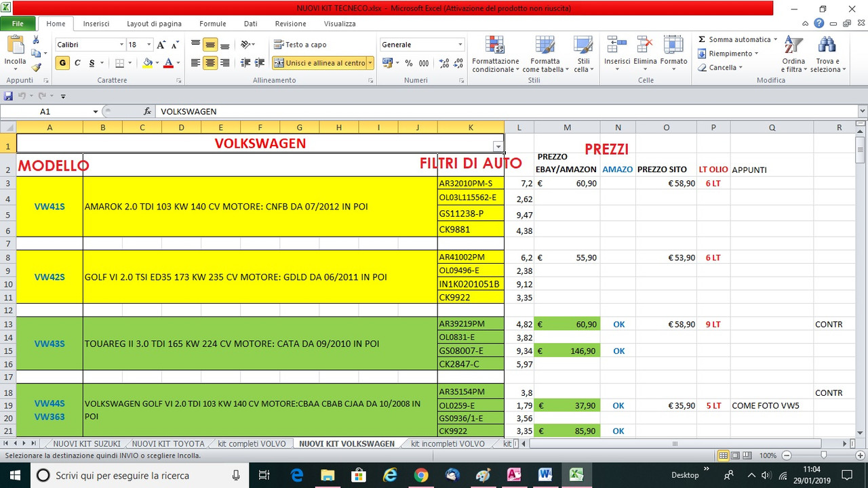Open the Unisci e allinea dropdown arrow

pyautogui.click(x=370, y=63)
